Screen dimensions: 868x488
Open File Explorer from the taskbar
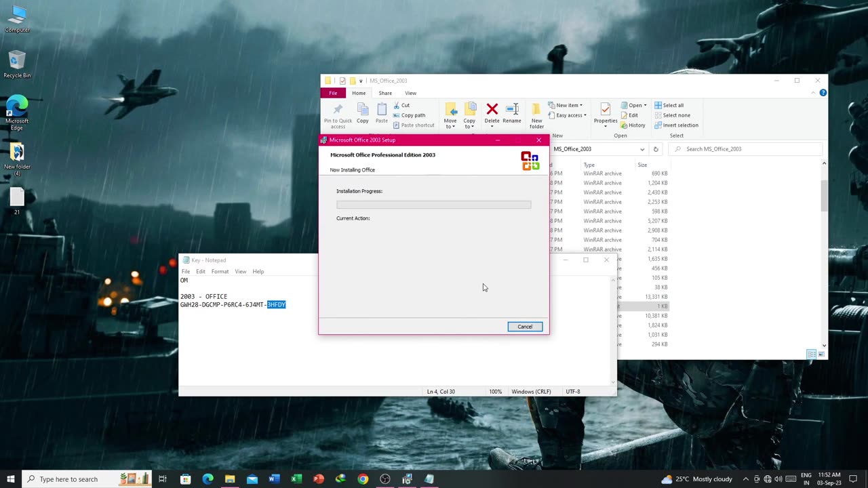(x=230, y=479)
